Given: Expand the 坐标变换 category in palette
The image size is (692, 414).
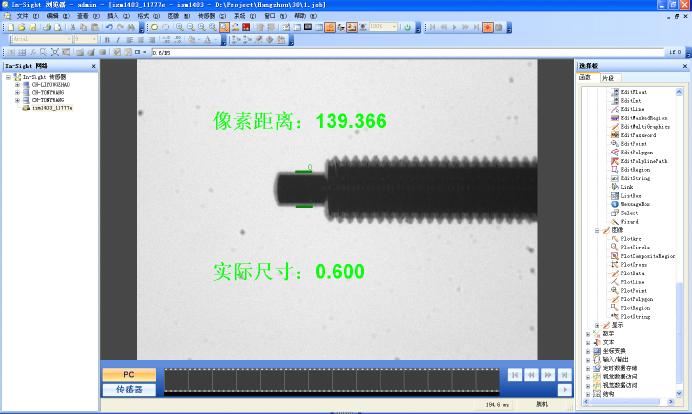Looking at the screenshot, I should coord(588,351).
